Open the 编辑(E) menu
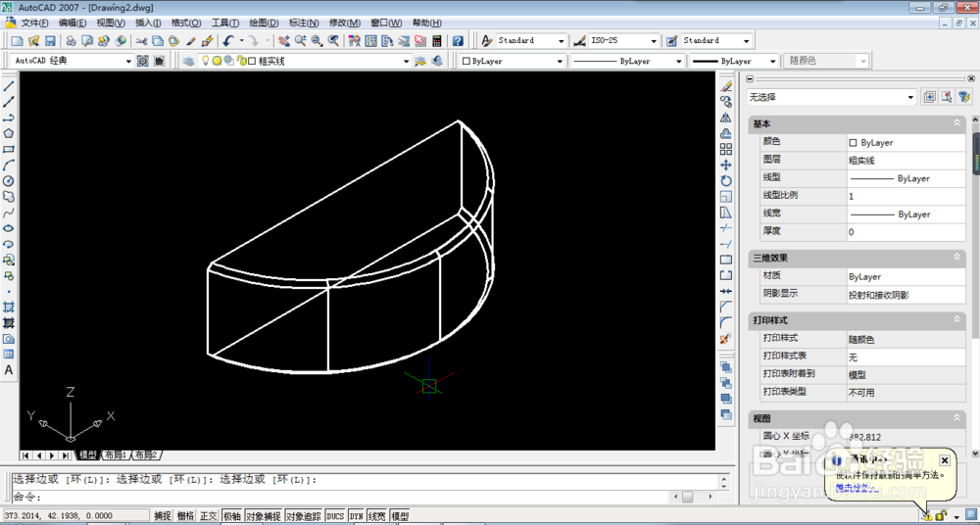 pos(73,23)
